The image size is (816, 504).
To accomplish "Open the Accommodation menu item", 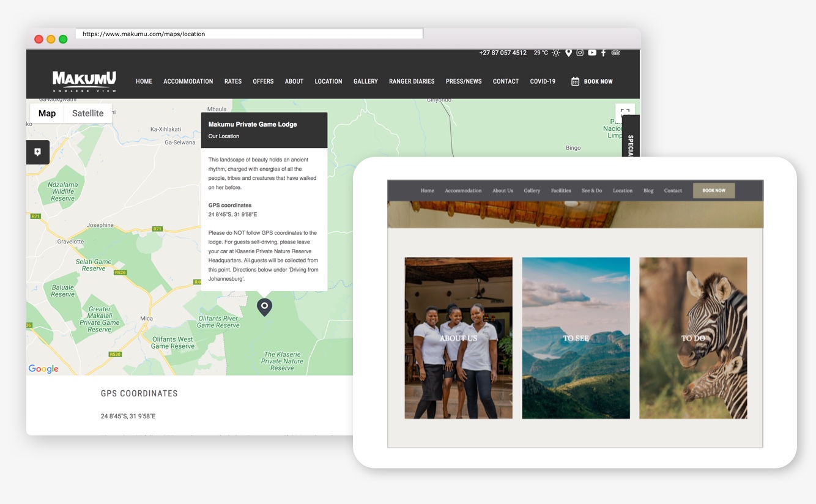I will pos(188,81).
